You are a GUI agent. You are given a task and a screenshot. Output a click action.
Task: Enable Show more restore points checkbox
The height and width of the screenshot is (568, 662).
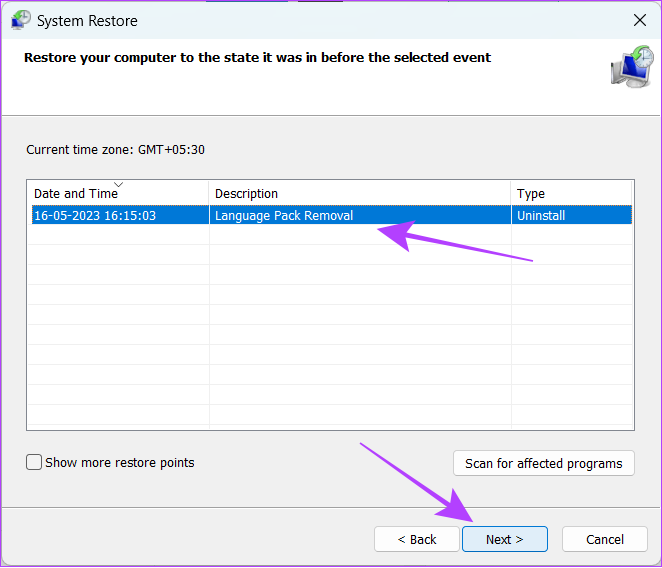pos(34,462)
